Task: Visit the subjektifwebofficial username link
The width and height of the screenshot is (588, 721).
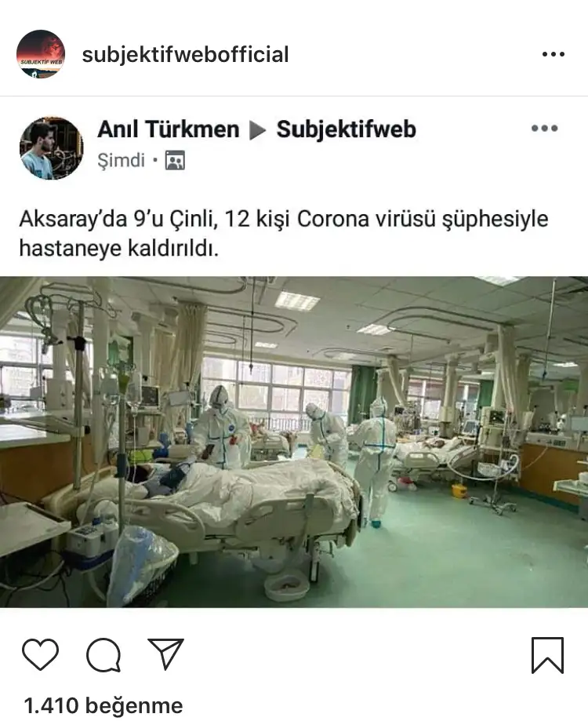Action: 185,55
